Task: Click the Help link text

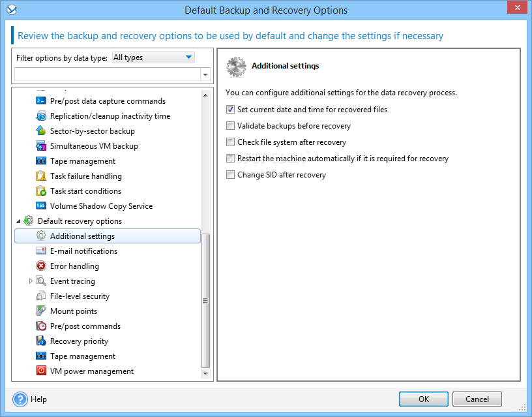Action: click(x=38, y=399)
